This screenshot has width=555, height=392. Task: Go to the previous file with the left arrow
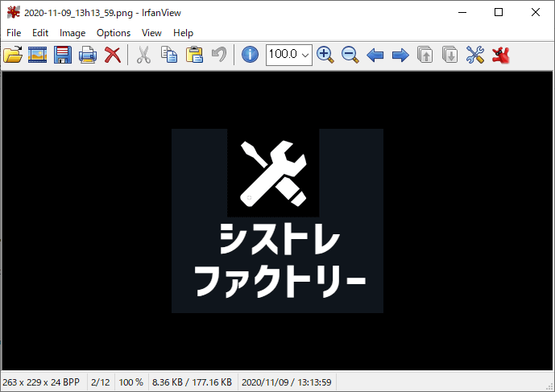click(375, 56)
